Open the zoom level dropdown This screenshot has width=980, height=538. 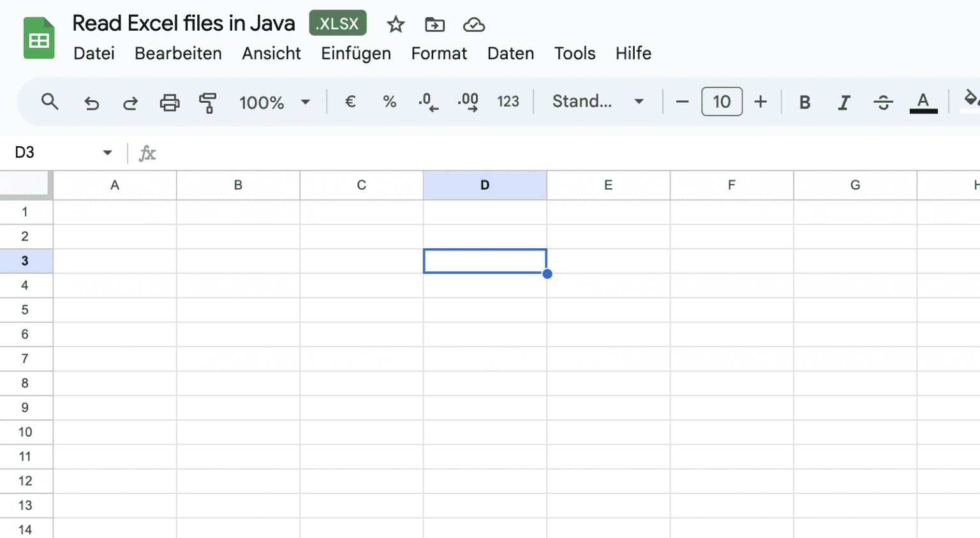click(274, 101)
